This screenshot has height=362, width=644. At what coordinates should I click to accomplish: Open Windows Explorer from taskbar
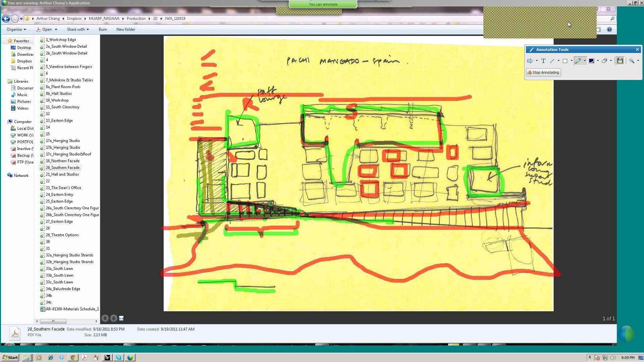click(27, 357)
